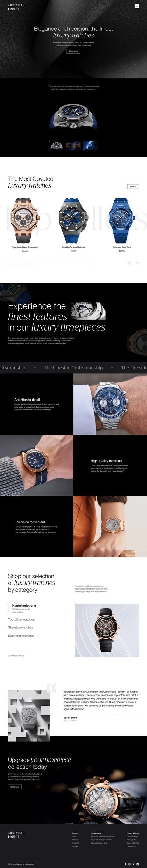Click the previous arrow in watch carousel
This screenshot has width=147, height=868.
click(129, 263)
